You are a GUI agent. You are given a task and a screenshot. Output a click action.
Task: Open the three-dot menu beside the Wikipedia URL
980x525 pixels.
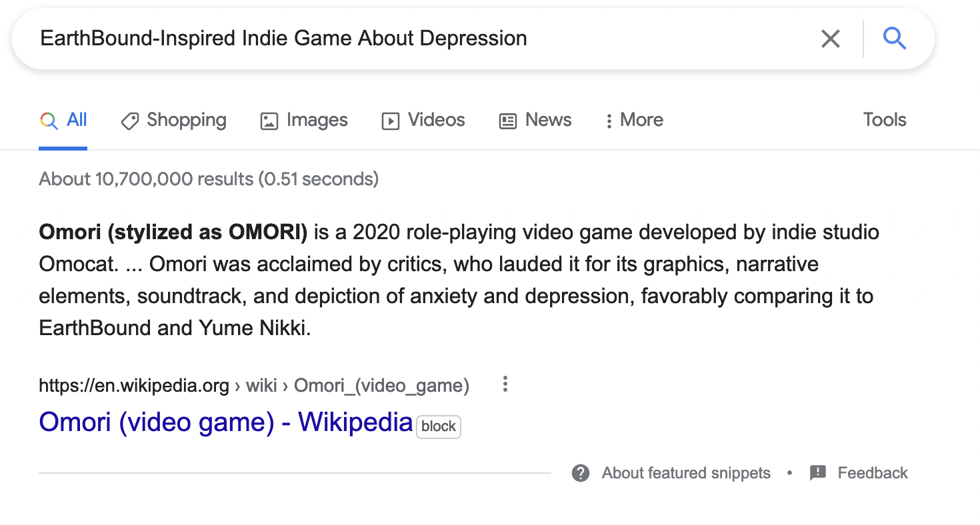pos(505,384)
